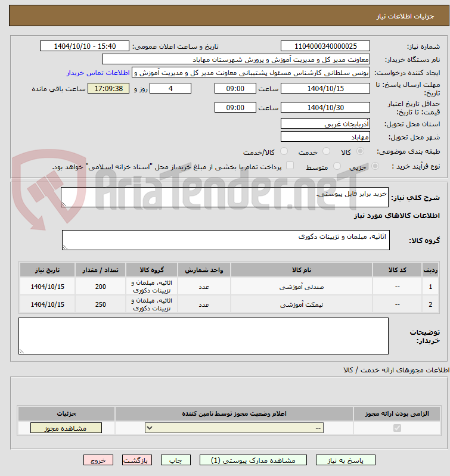
Task: Toggle the اسناد خزانه اسلامی payment checkbox
Action: click(x=290, y=166)
